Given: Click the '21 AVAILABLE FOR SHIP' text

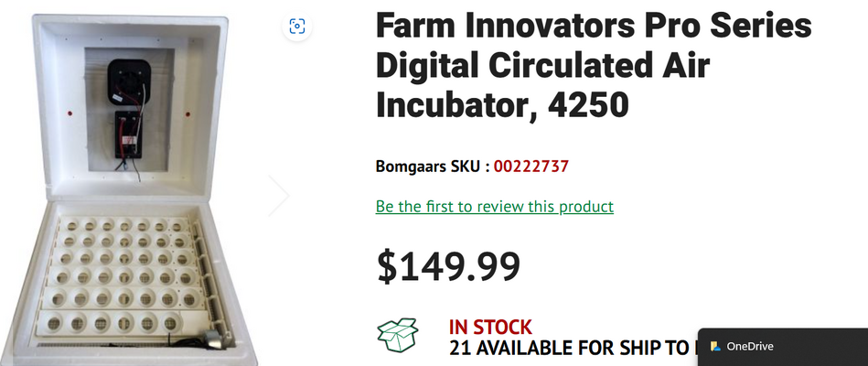Looking at the screenshot, I should pos(567,348).
